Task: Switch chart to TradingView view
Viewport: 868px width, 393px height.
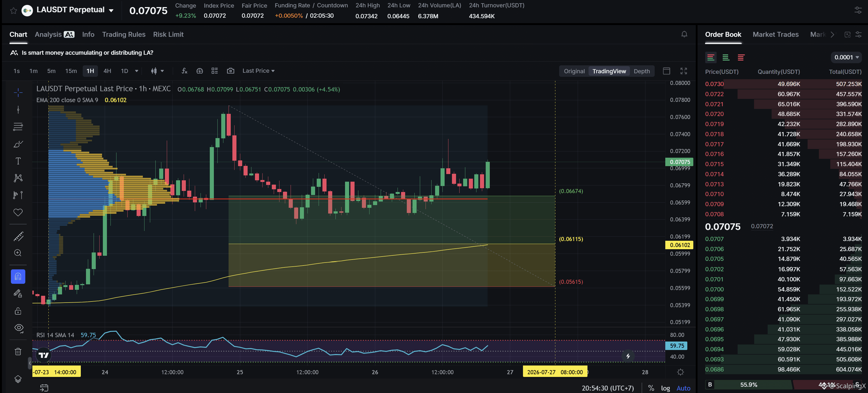Action: 609,71
